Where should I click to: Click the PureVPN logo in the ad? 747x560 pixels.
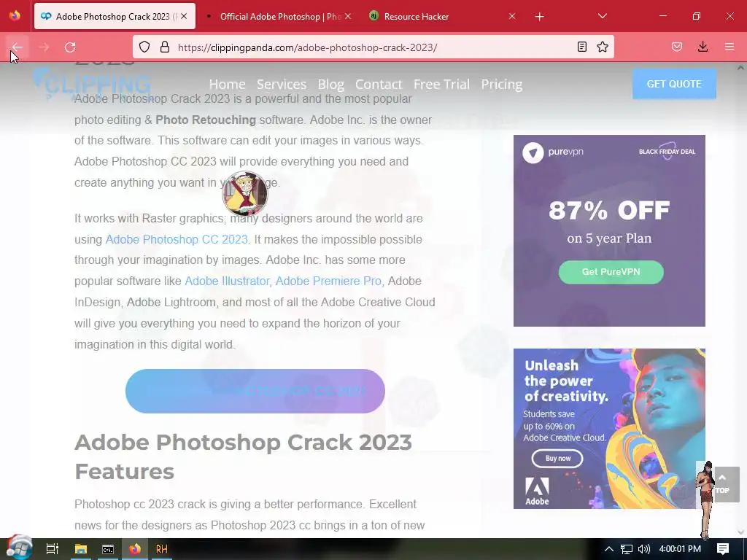[553, 152]
